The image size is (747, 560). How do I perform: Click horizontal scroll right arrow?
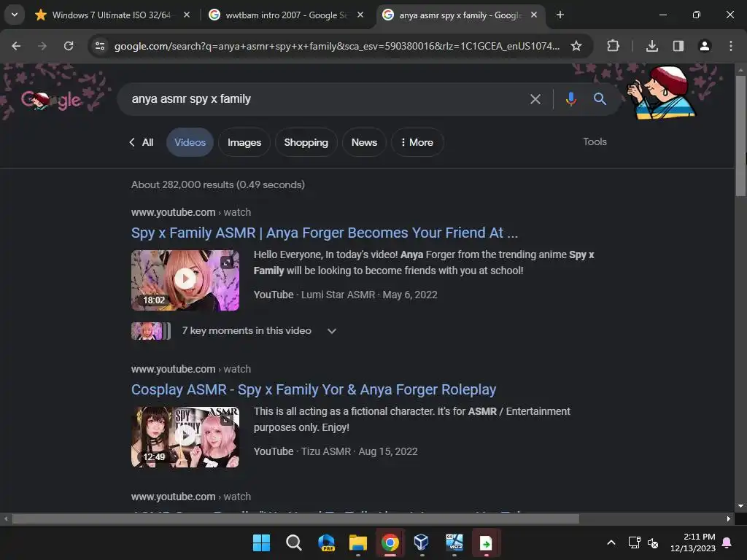pos(729,518)
